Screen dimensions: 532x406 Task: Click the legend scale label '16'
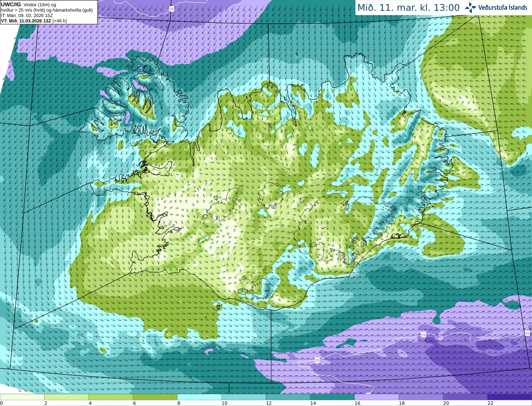[x=357, y=403]
